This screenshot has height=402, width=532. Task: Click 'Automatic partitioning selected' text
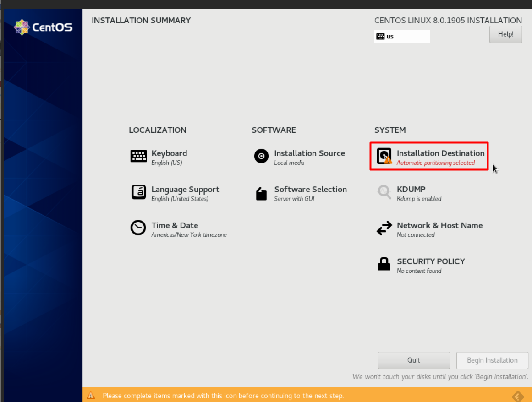click(435, 163)
